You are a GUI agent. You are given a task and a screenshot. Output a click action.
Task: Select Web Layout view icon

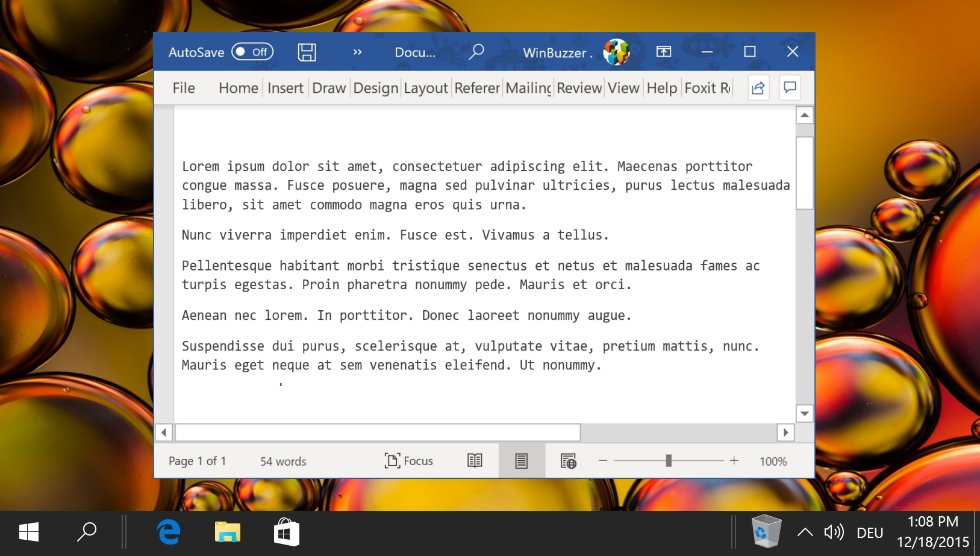567,460
